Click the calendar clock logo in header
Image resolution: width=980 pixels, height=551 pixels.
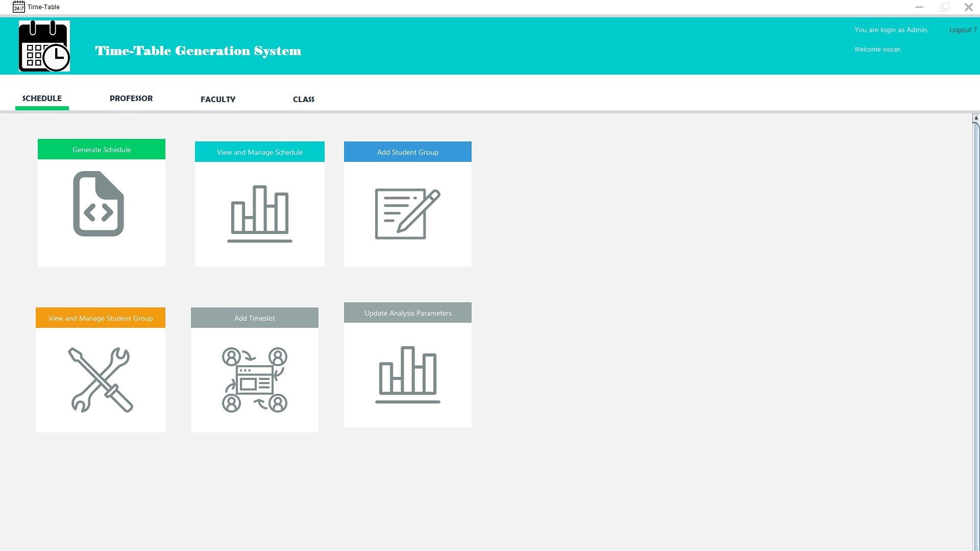click(44, 46)
